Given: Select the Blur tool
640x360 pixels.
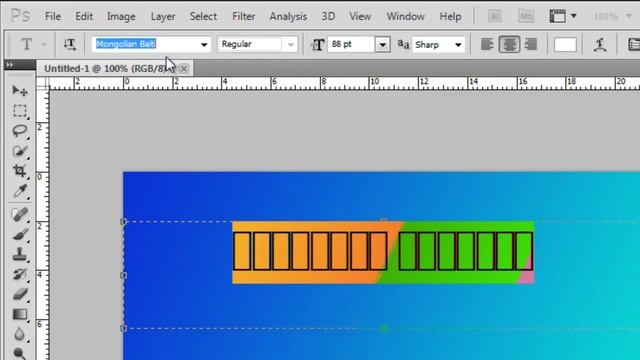Looking at the screenshot, I should click(x=20, y=334).
